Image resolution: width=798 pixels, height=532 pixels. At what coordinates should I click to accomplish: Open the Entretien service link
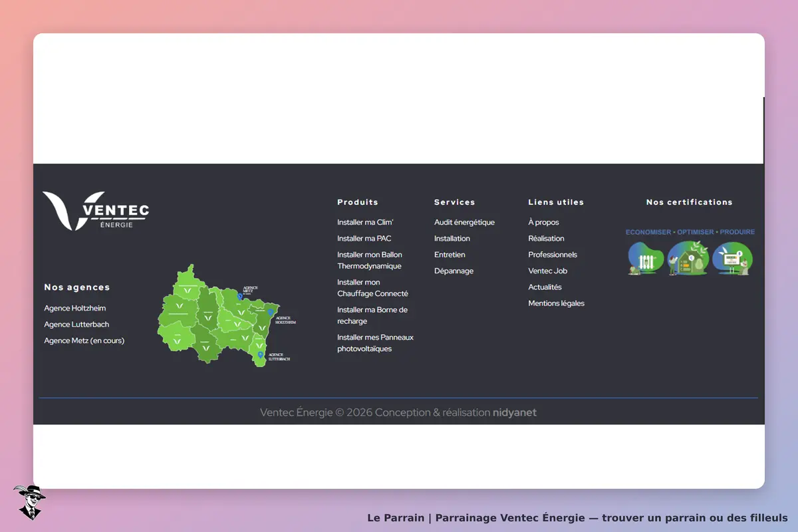pos(450,255)
